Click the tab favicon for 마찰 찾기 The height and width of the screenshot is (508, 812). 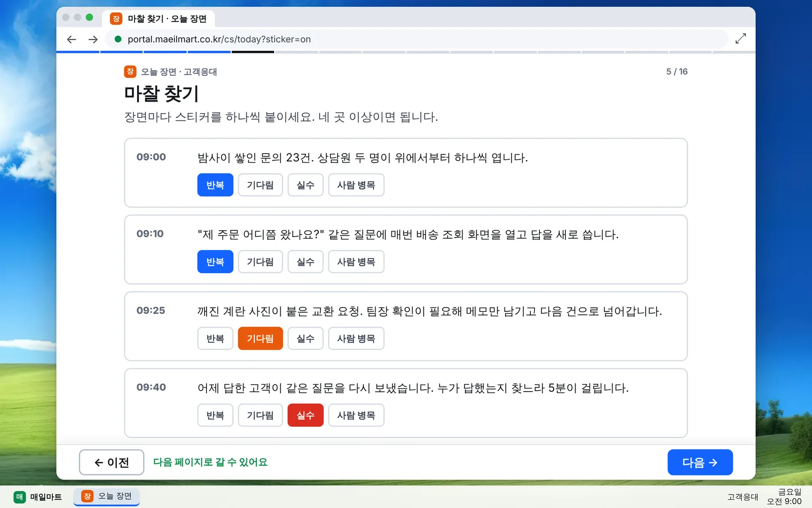[x=116, y=19]
